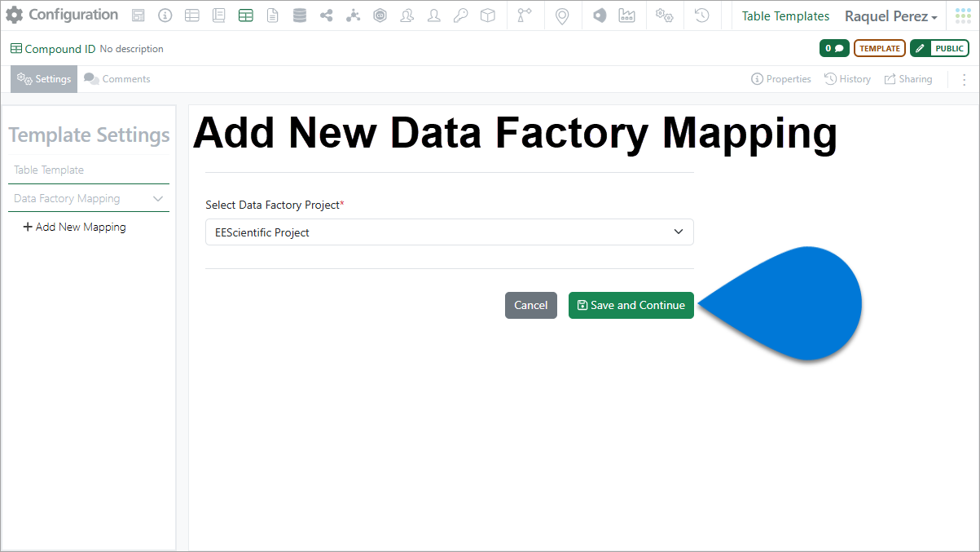
Task: Click Add New Mapping
Action: click(x=75, y=227)
